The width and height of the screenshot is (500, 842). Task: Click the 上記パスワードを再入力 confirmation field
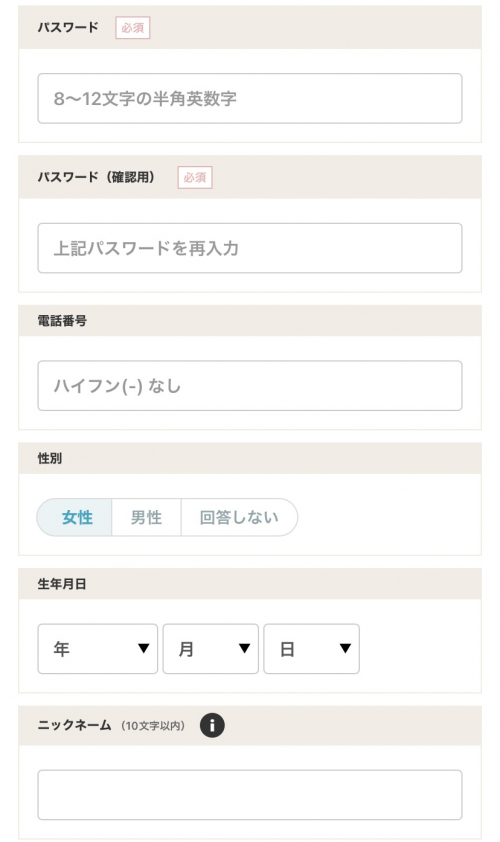pyautogui.click(x=250, y=248)
